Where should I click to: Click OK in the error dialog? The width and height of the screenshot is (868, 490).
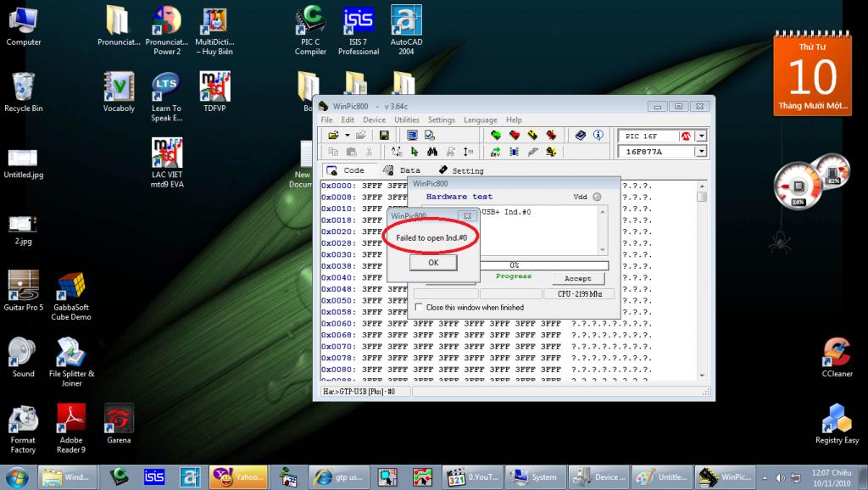(x=433, y=263)
